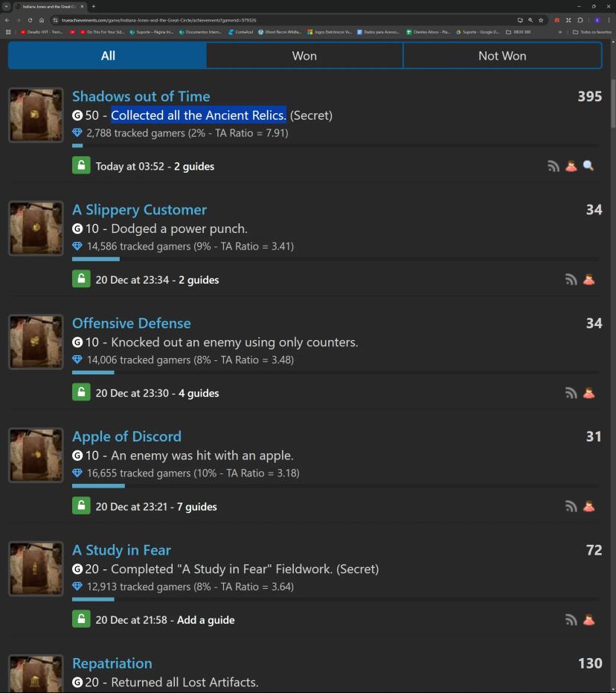Image resolution: width=616 pixels, height=693 pixels.
Task: Open new browser tab with plus button
Action: (x=93, y=6)
